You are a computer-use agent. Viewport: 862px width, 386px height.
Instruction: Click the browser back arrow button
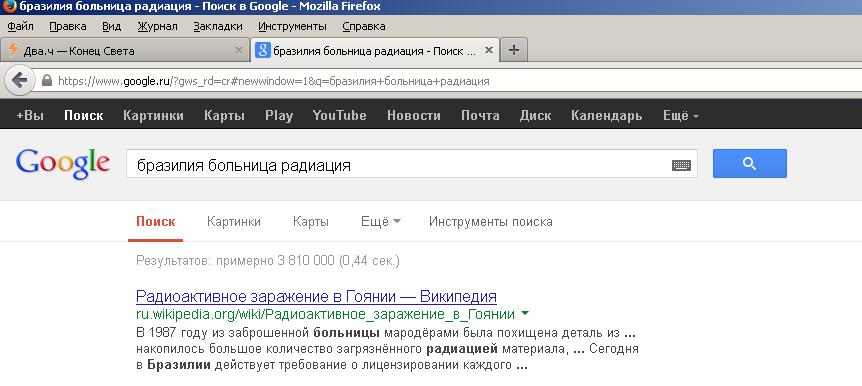point(20,81)
